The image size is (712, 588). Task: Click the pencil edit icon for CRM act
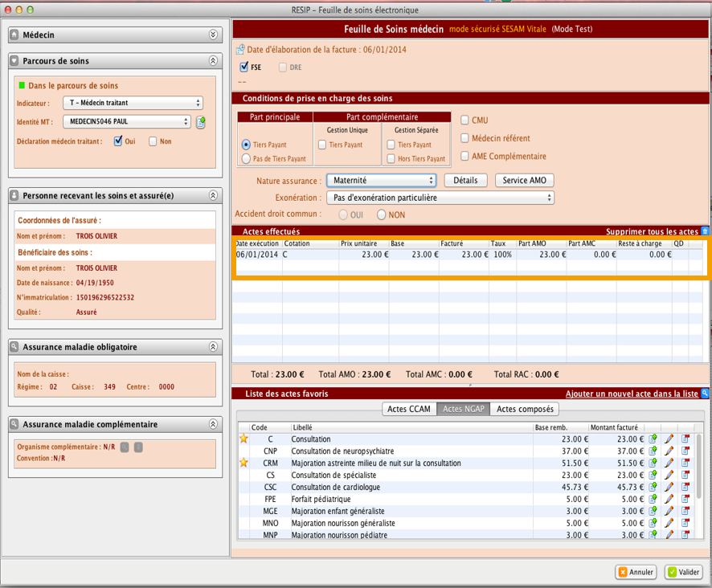tap(669, 463)
